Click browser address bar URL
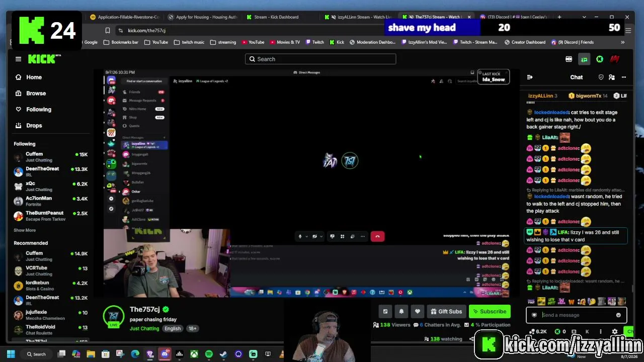The height and width of the screenshot is (362, 644). pos(146,31)
